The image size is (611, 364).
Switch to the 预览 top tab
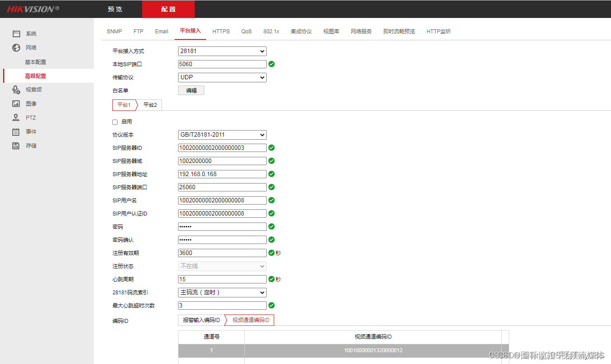tap(115, 9)
